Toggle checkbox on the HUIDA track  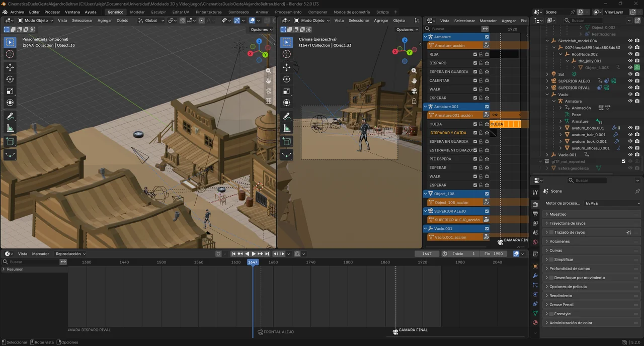(x=475, y=124)
